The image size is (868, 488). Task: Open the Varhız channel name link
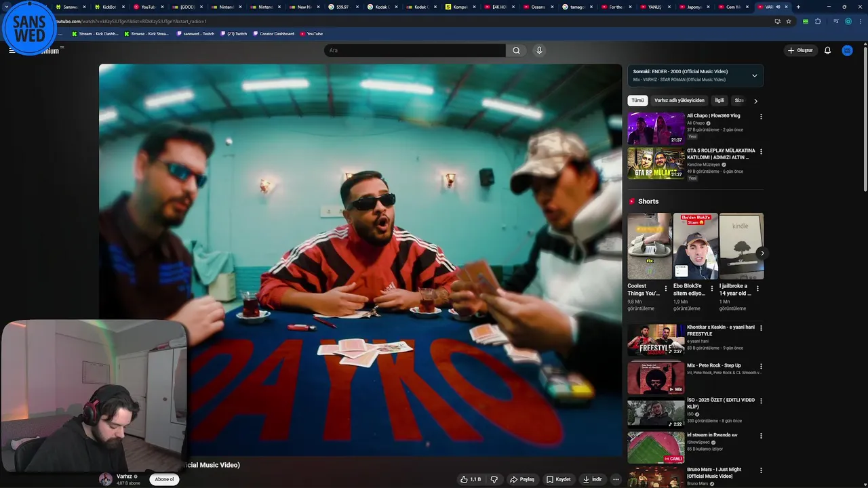[x=124, y=476]
